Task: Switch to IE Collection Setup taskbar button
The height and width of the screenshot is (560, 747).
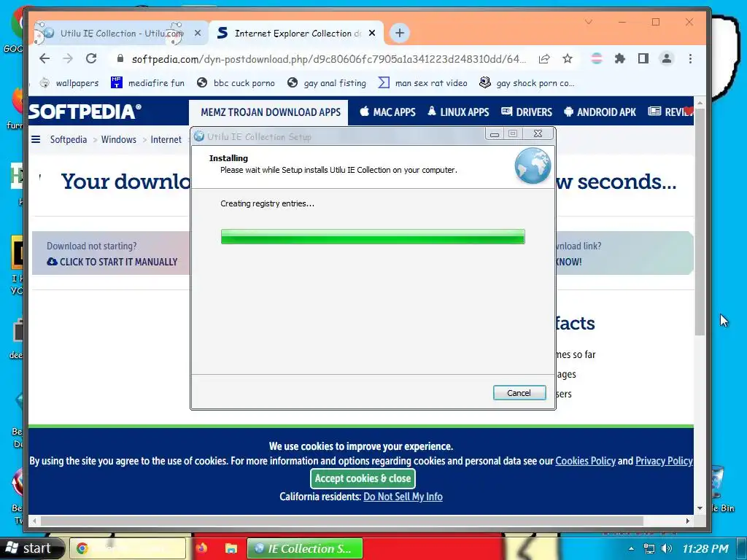Action: point(305,548)
